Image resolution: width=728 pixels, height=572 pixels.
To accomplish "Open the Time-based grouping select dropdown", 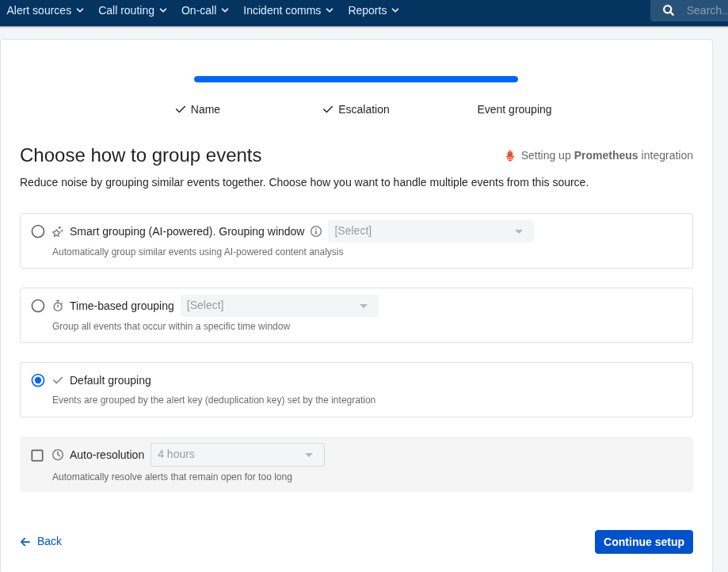I will coord(279,306).
